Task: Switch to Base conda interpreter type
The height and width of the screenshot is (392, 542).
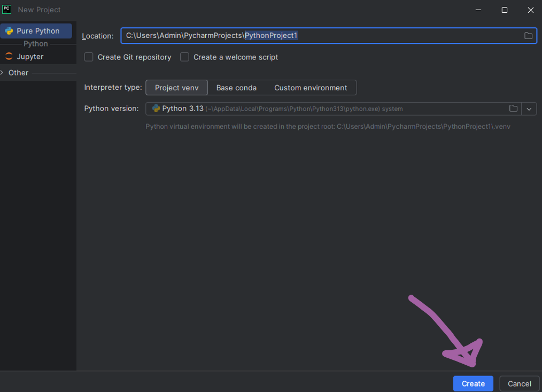Action: pyautogui.click(x=236, y=88)
